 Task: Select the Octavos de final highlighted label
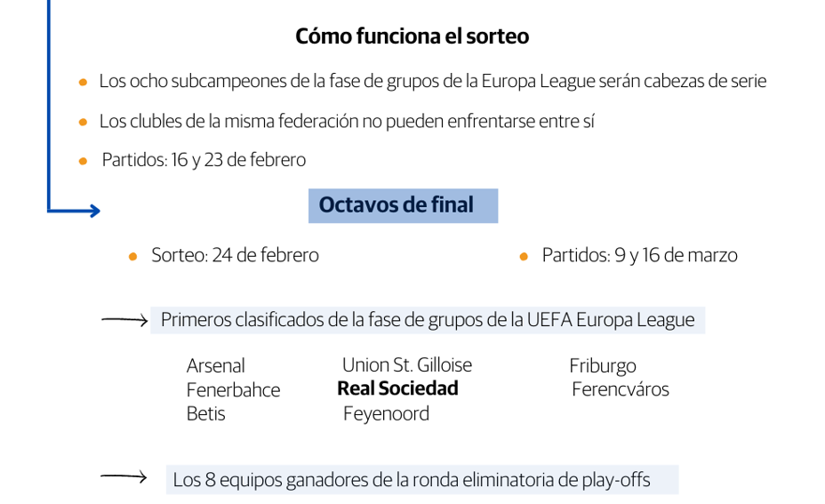pos(402,205)
